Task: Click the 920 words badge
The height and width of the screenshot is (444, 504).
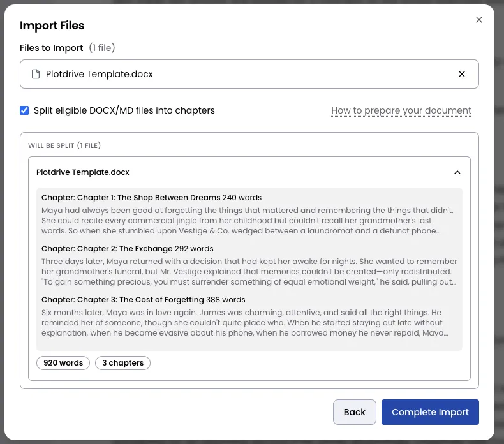Action: tap(63, 362)
